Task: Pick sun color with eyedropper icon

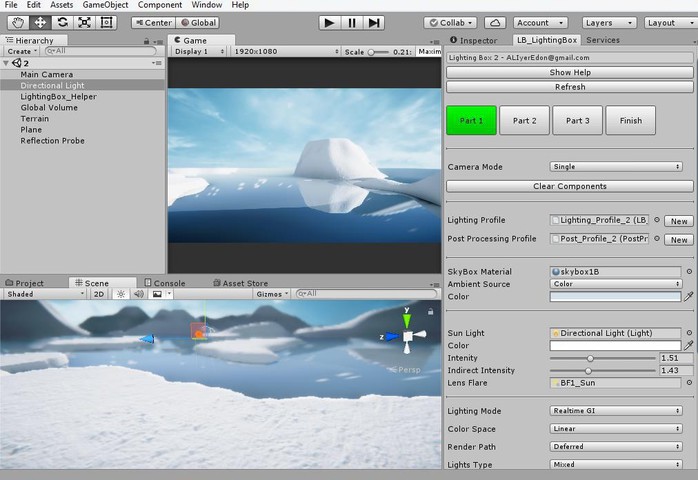Action: (689, 345)
